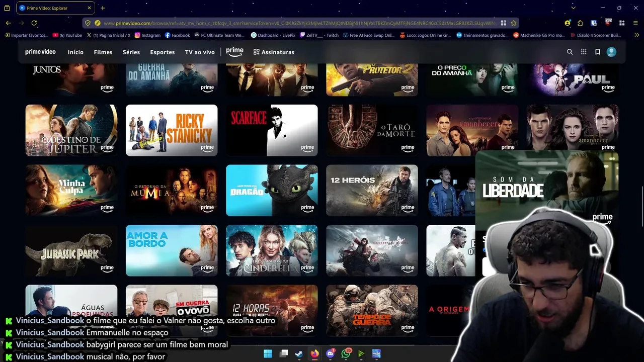Screen dimensions: 644x362
Task: Open the Instagram bookmark
Action: [147, 35]
